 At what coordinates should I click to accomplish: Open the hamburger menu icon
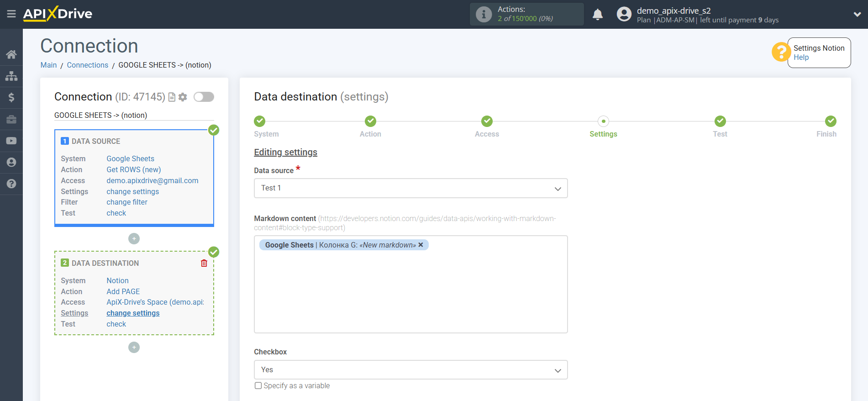point(11,14)
